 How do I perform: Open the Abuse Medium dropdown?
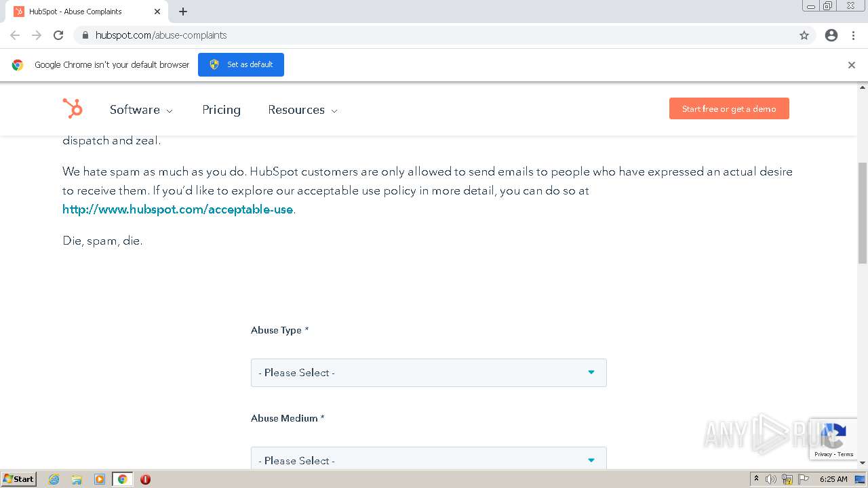pos(429,458)
